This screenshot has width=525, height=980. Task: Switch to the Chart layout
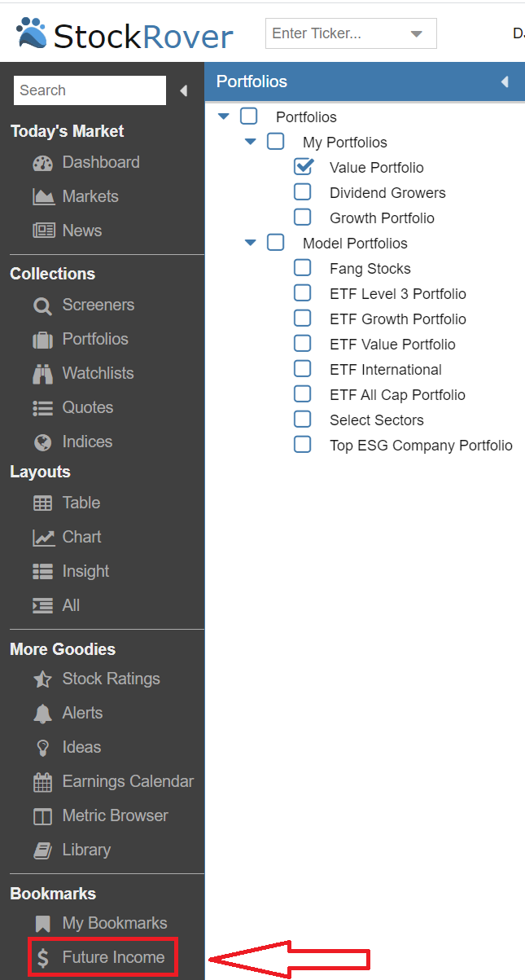coord(81,537)
